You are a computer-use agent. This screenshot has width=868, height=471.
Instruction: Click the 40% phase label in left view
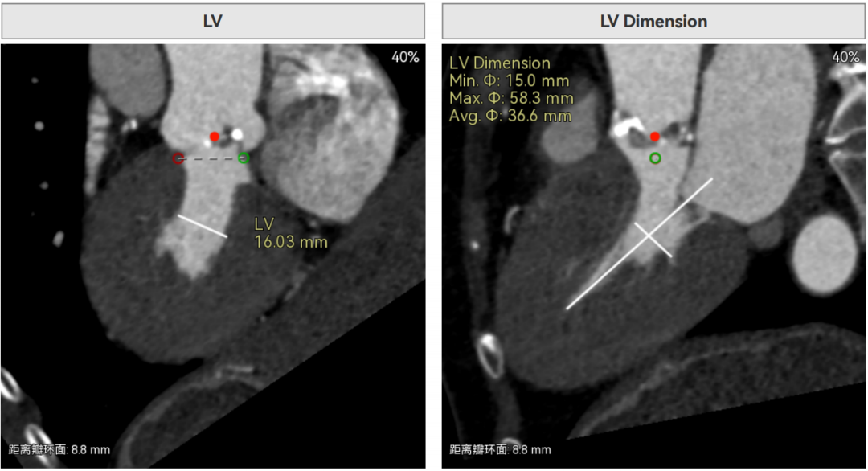[x=405, y=57]
